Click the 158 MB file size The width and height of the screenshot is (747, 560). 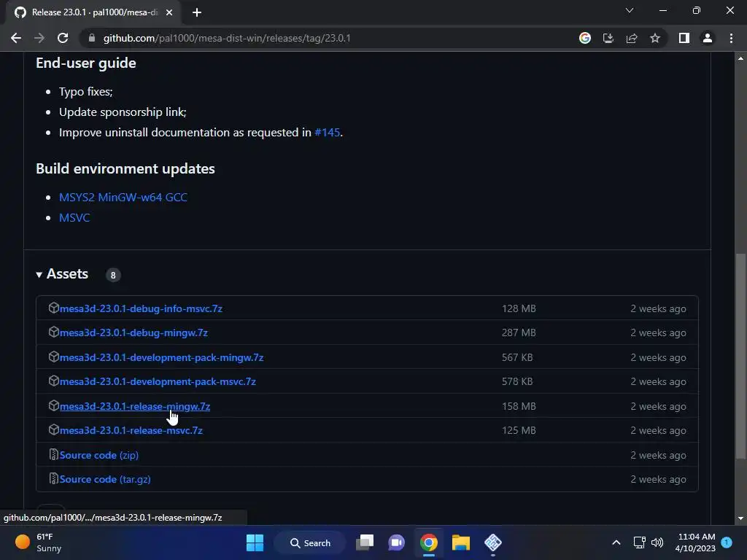tap(519, 406)
